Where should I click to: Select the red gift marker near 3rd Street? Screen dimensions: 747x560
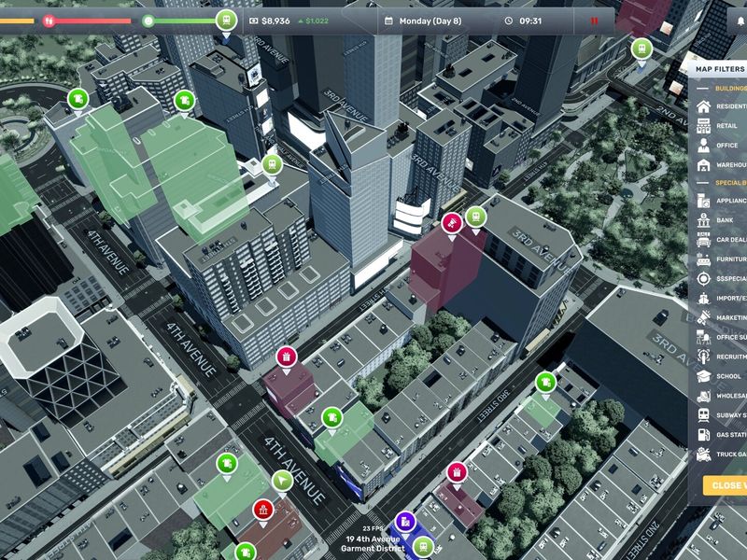(x=457, y=472)
